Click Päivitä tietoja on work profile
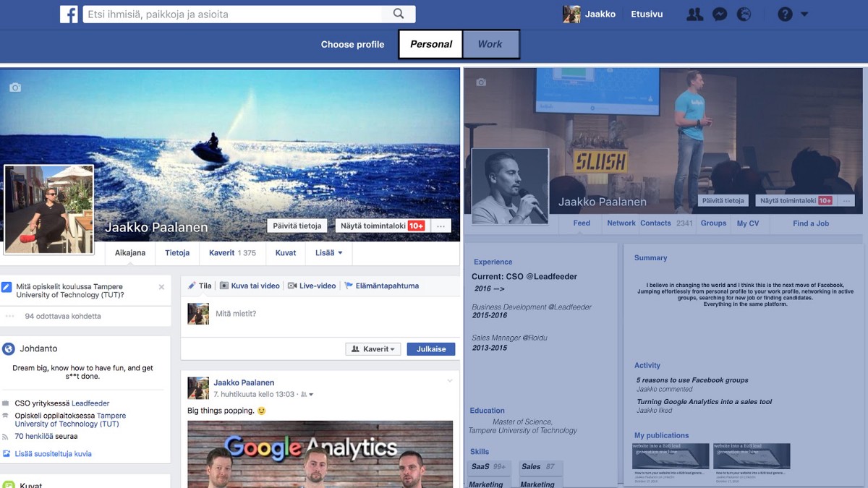 723,201
